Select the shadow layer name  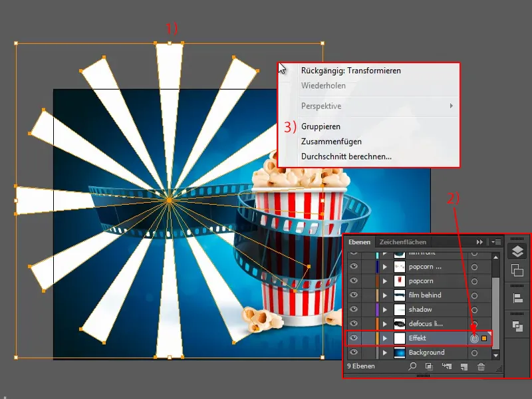coord(420,309)
